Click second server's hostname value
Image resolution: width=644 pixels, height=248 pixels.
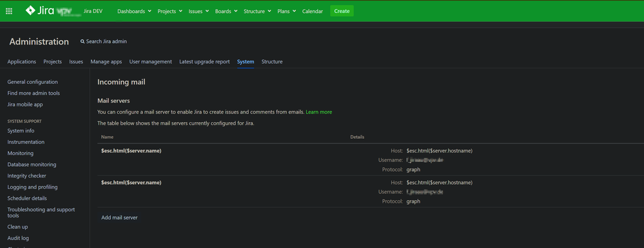(x=440, y=182)
